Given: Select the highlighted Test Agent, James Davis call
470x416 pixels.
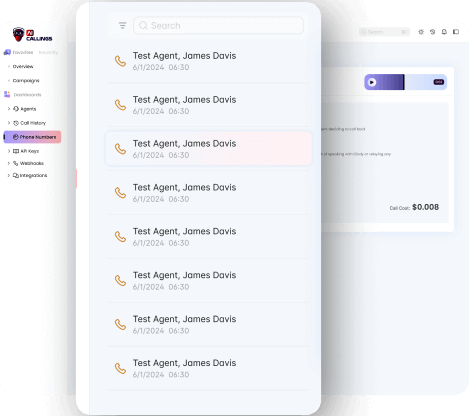Looking at the screenshot, I should [209, 148].
